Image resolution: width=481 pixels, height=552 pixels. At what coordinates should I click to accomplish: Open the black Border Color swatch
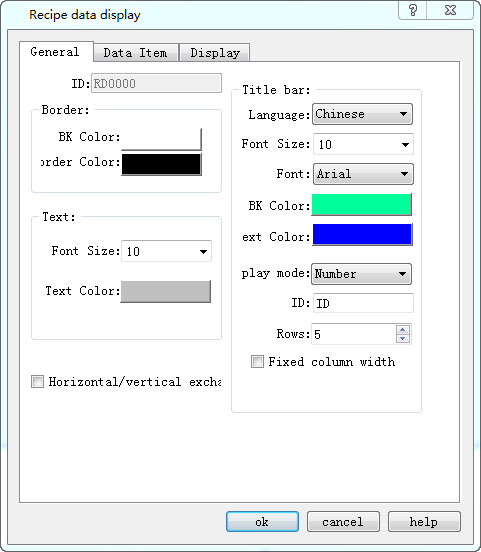pos(161,164)
